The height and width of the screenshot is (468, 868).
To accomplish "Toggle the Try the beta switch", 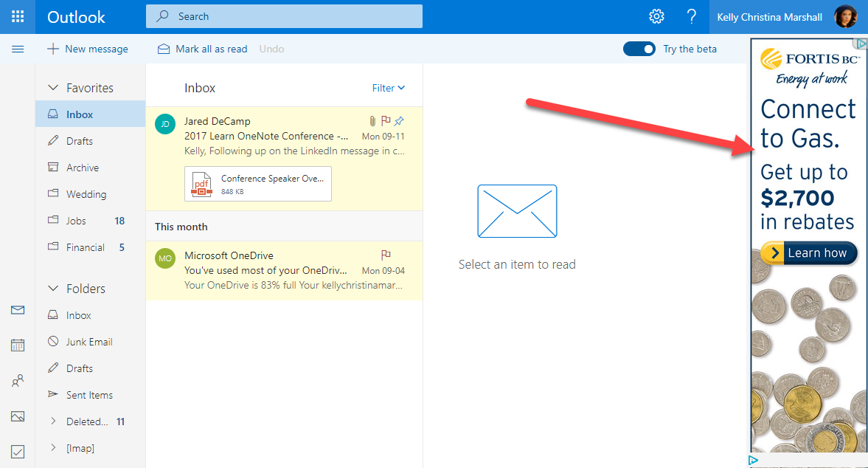I will (x=639, y=49).
